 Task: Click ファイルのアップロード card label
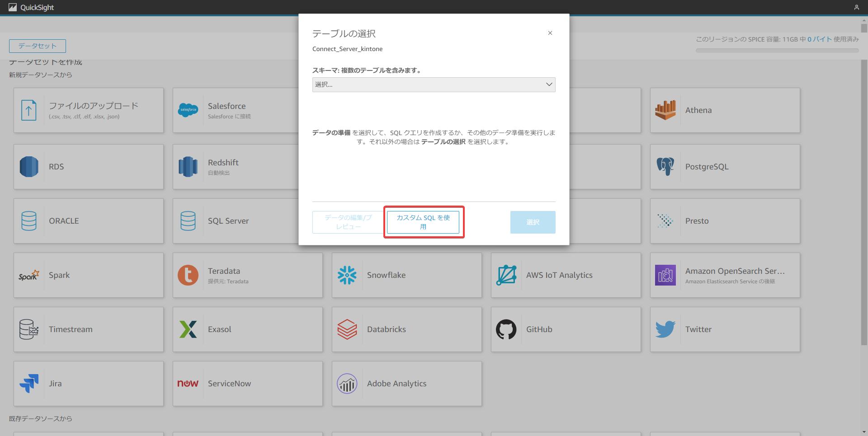click(x=94, y=106)
